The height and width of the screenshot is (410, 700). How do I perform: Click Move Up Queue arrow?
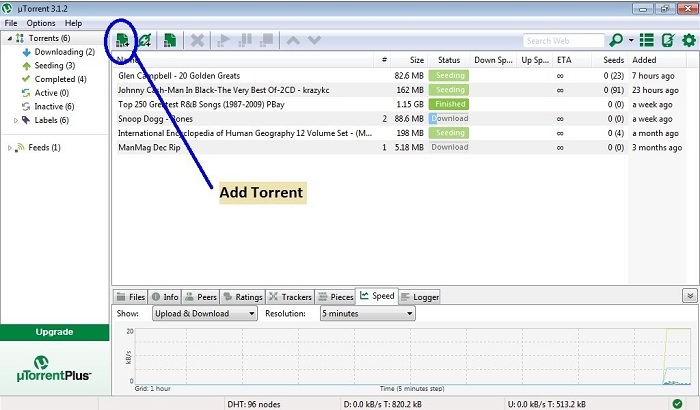pyautogui.click(x=293, y=41)
